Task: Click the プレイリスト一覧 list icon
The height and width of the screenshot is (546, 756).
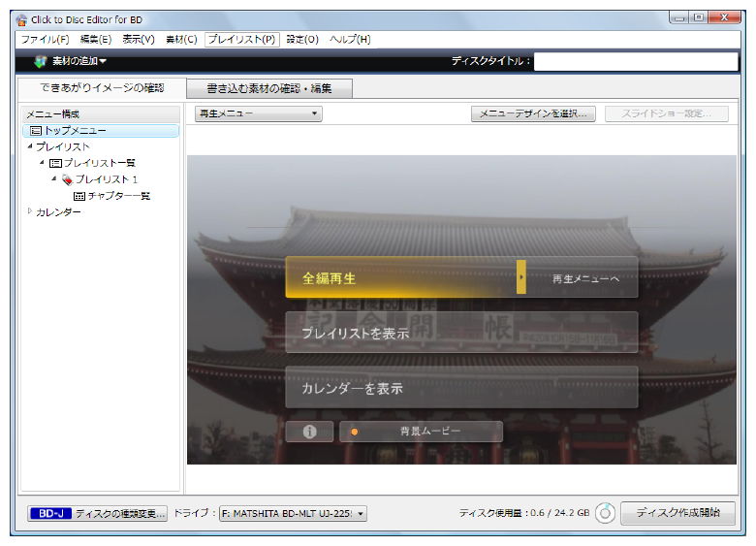Action: point(55,163)
